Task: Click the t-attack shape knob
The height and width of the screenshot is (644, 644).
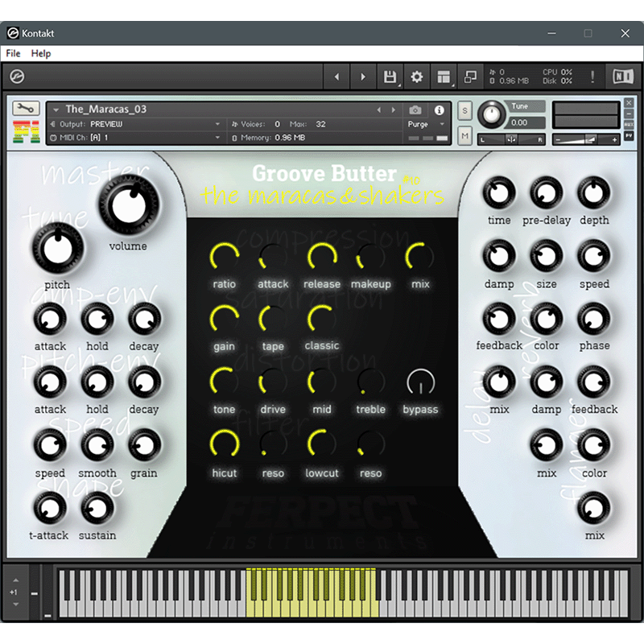Action: (50, 509)
